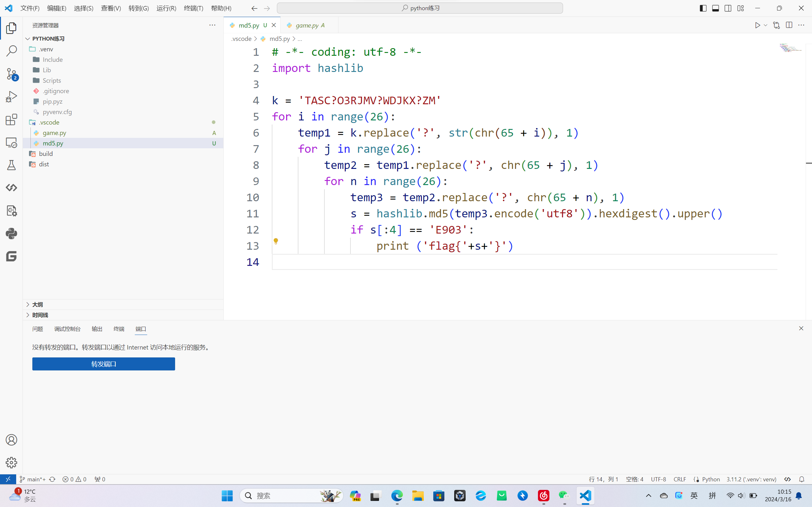Open the Search view in activity bar
This screenshot has width=812, height=507.
pos(11,51)
